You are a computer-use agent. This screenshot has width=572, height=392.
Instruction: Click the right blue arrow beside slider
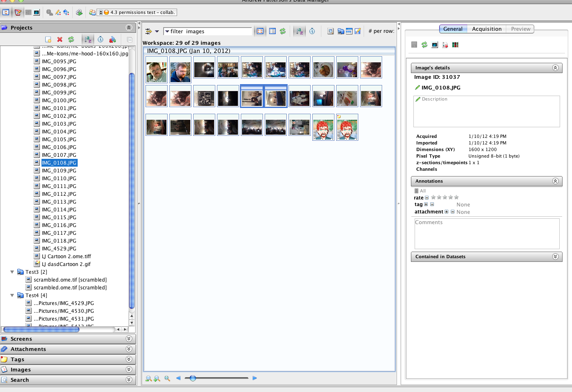[x=255, y=378]
